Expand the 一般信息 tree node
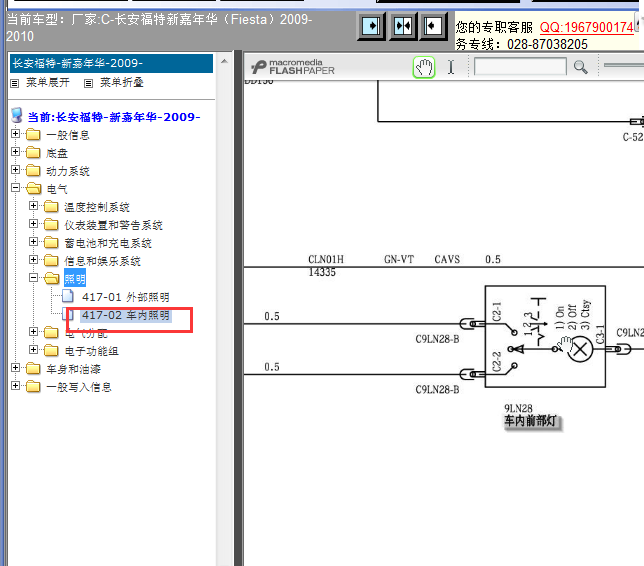Viewport: 644px width, 566px height. click(16, 133)
